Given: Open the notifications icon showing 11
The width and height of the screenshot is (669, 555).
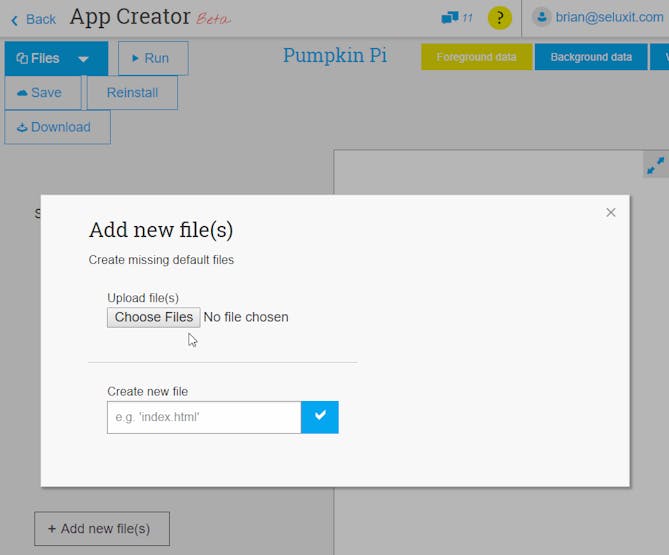Looking at the screenshot, I should click(x=457, y=18).
